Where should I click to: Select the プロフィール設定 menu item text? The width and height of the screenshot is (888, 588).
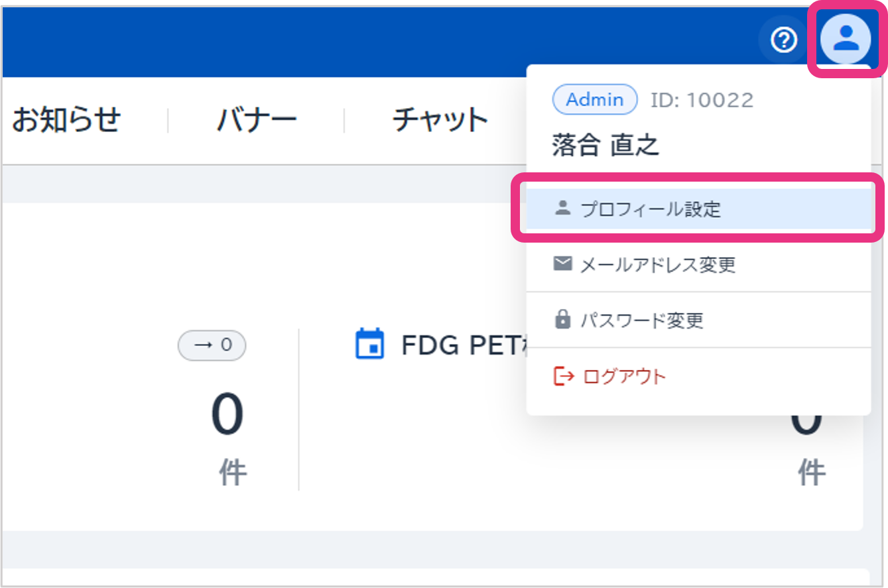pos(650,209)
